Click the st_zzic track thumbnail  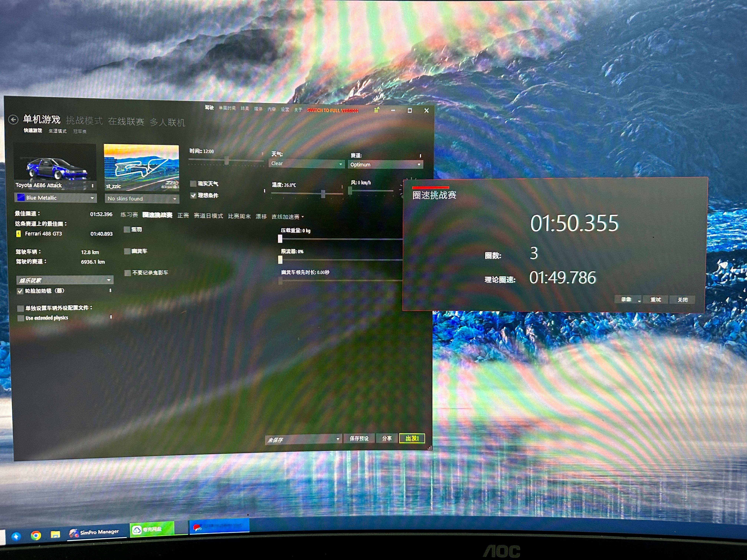[x=141, y=167]
